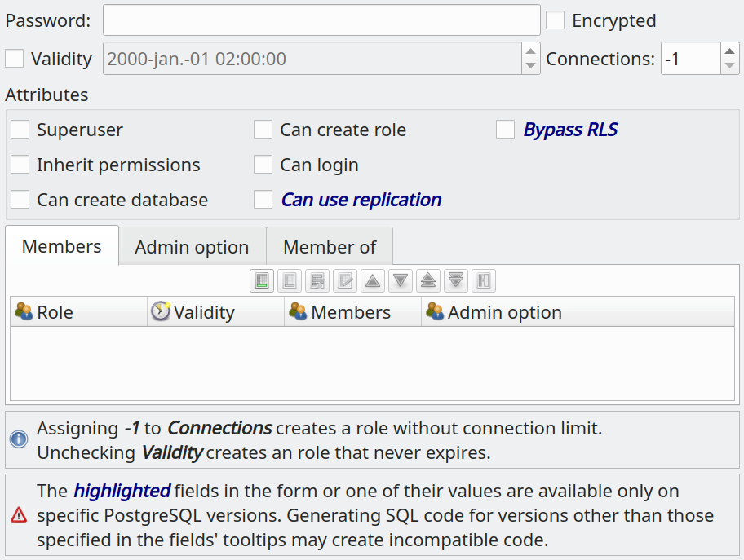Select the Member of tab
This screenshot has height=560, width=744.
(330, 247)
